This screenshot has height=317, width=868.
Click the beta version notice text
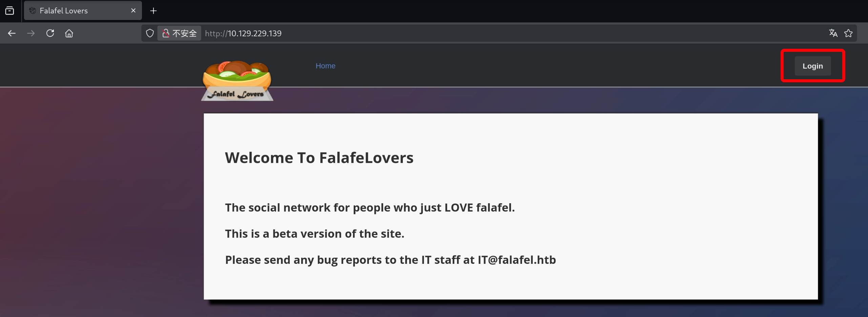[x=314, y=234]
